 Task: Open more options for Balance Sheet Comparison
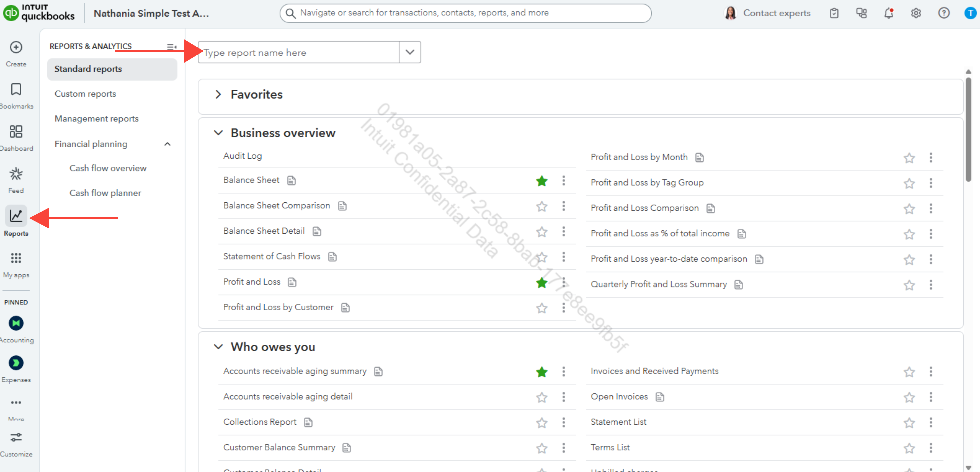click(x=564, y=206)
